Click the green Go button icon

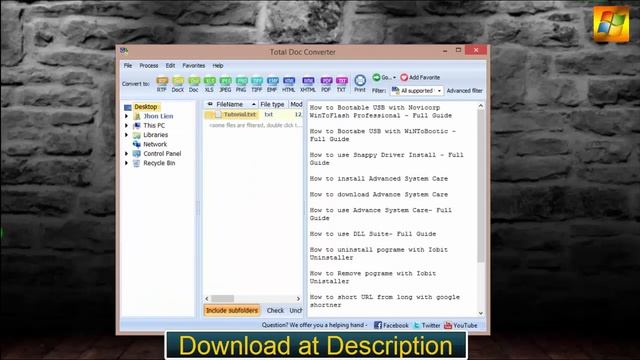pos(376,77)
